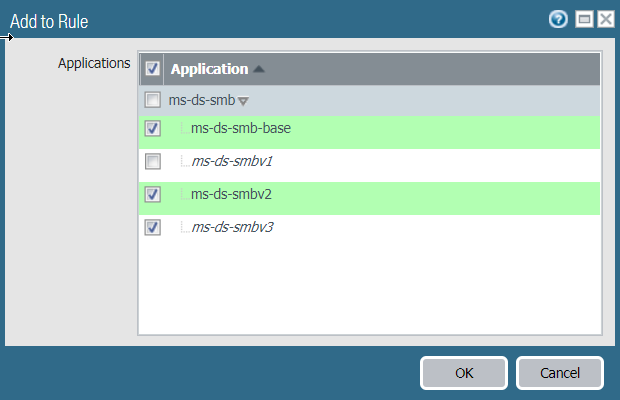This screenshot has width=620, height=400.
Task: Select the ms-ds-smb-base row
Action: [x=240, y=129]
